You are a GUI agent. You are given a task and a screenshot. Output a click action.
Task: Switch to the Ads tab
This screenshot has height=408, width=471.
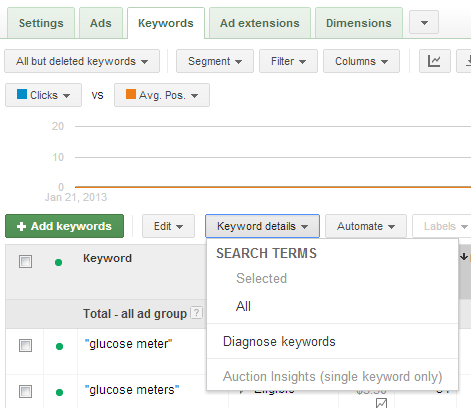pos(101,23)
